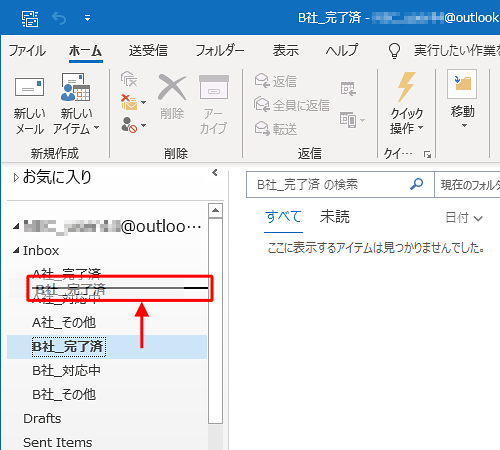The width and height of the screenshot is (500, 450).
Task: Create a new mail with 新しいメール
Action: point(29,105)
